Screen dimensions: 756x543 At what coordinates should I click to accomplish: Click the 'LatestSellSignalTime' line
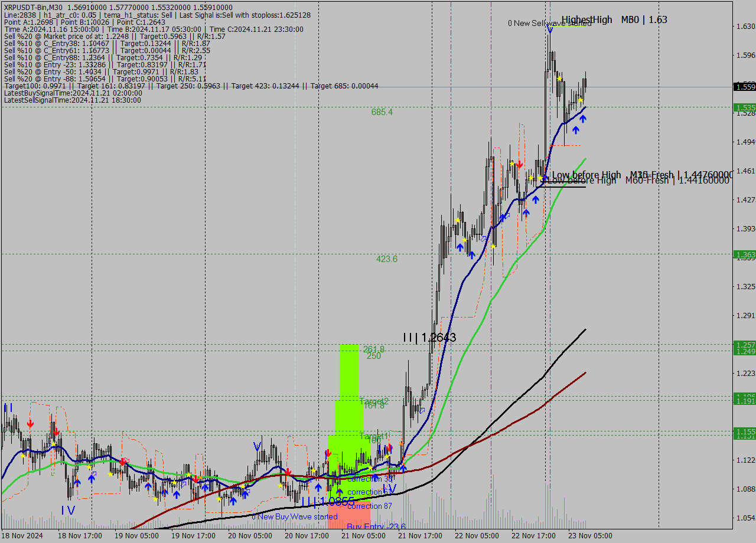(72, 100)
